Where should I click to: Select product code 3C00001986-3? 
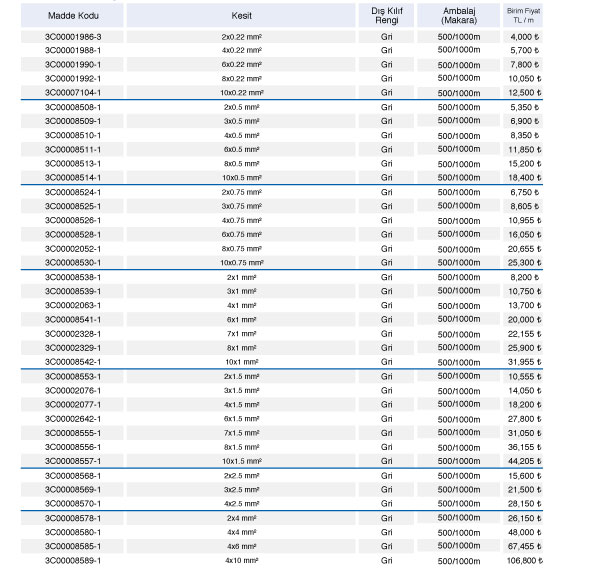(73, 37)
